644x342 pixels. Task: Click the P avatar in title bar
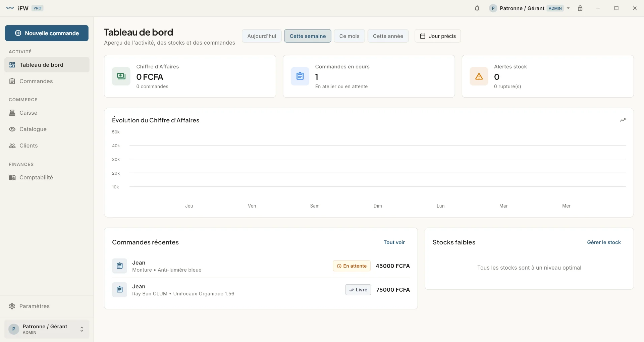tap(493, 8)
